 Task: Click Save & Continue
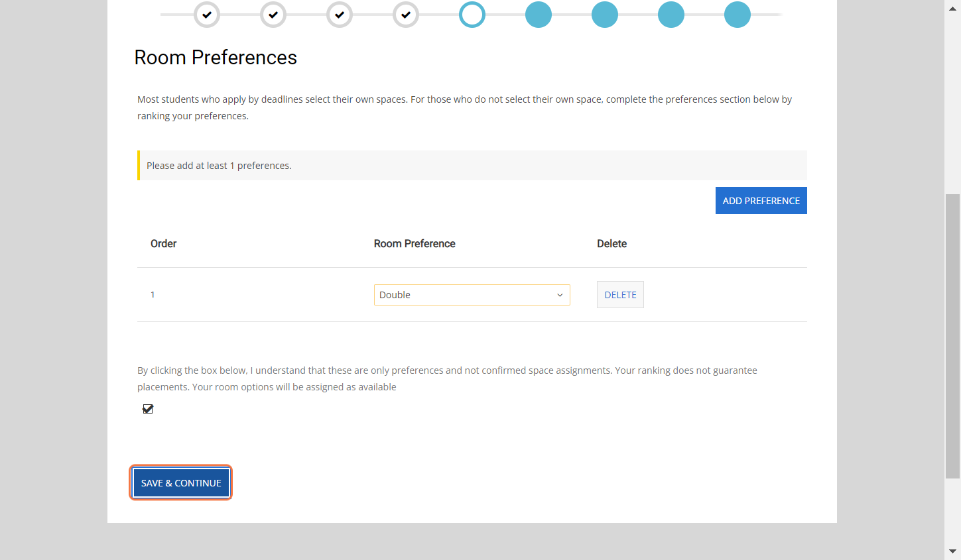(x=181, y=482)
